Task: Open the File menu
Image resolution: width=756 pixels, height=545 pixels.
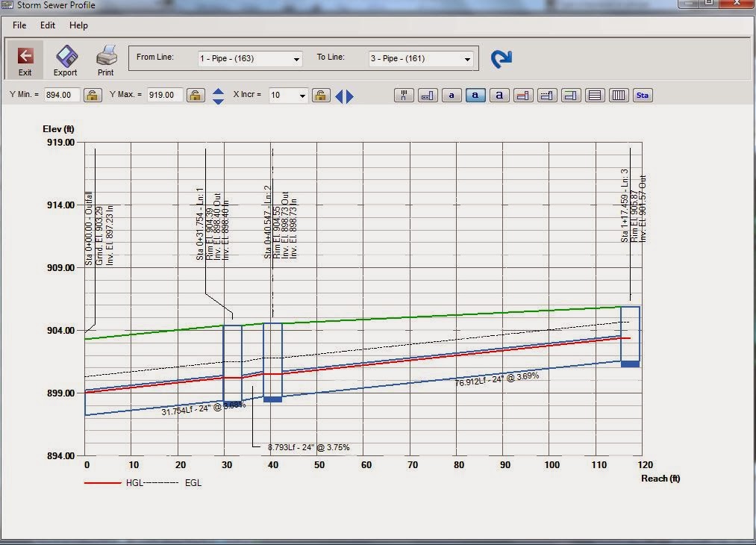Action: 19,25
